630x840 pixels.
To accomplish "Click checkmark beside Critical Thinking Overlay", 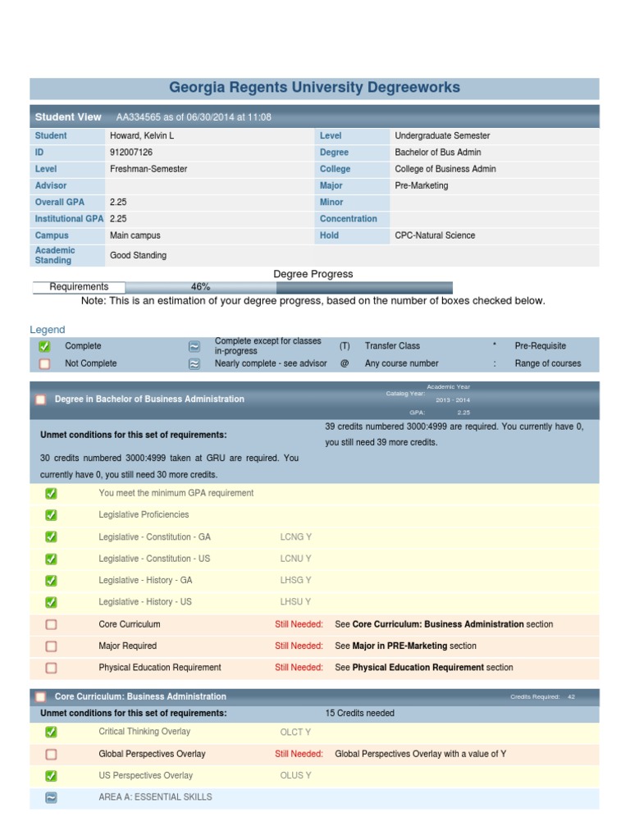I will (x=51, y=732).
